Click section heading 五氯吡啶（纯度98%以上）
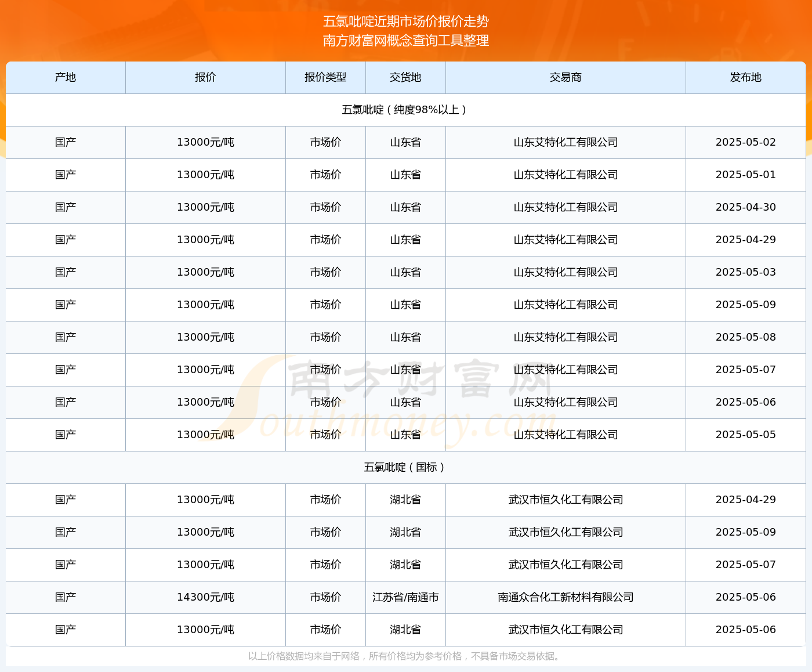The height and width of the screenshot is (672, 812). 405,110
